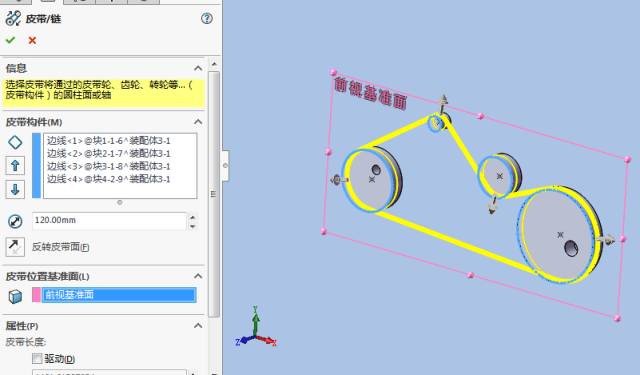
Task: Enable the 驱动(D) checkbox
Action: click(x=37, y=359)
